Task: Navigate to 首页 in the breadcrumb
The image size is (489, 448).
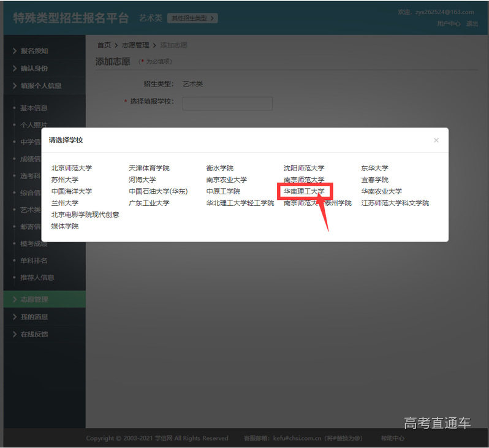Action: pos(104,45)
